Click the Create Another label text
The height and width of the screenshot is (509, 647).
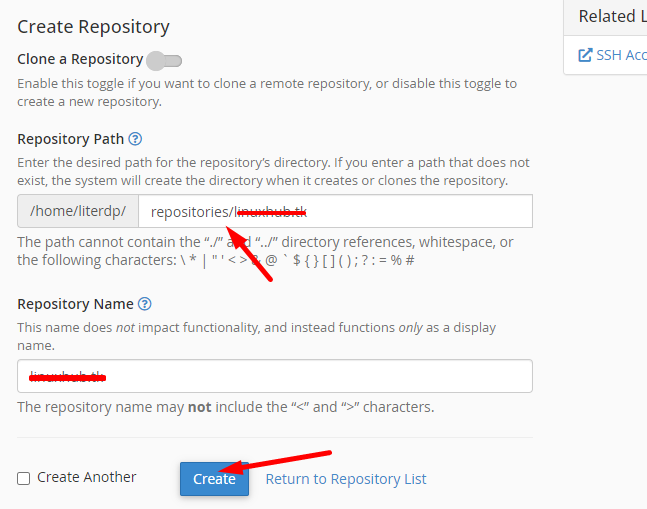tap(87, 477)
